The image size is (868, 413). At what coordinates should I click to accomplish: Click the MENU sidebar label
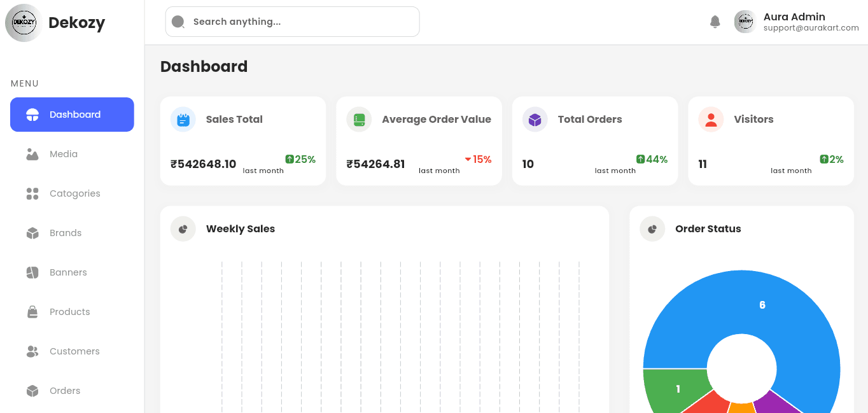[x=25, y=83]
